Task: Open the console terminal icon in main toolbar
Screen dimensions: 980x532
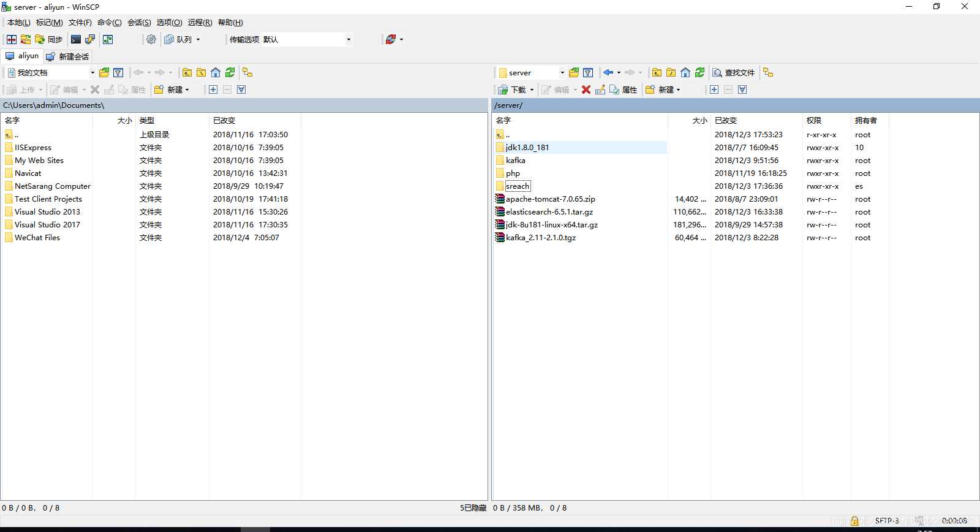Action: tap(76, 39)
